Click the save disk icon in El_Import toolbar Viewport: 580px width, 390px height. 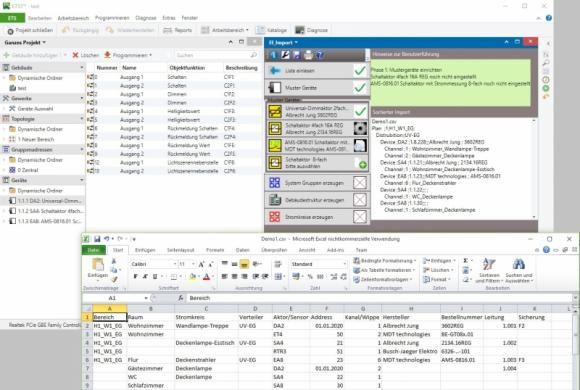click(296, 55)
